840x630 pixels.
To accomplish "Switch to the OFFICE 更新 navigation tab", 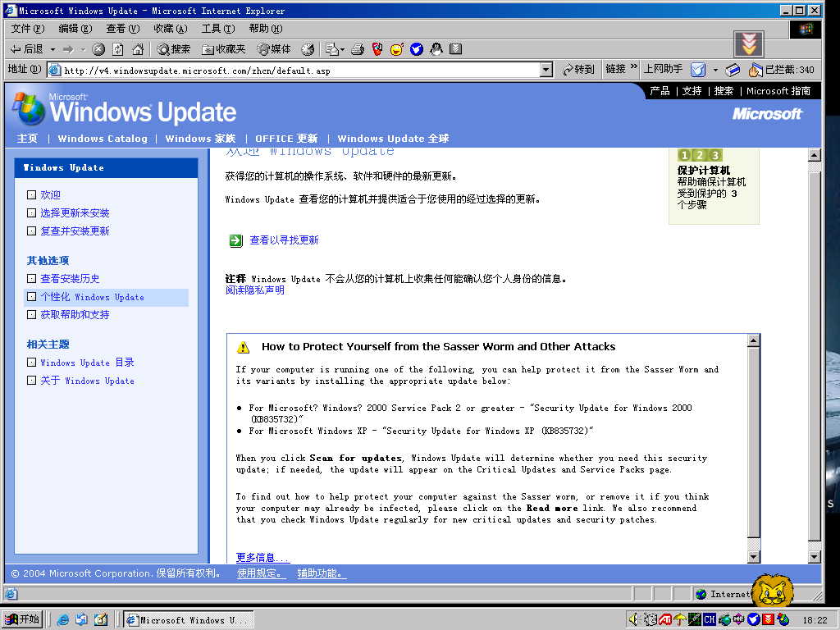I will [286, 139].
